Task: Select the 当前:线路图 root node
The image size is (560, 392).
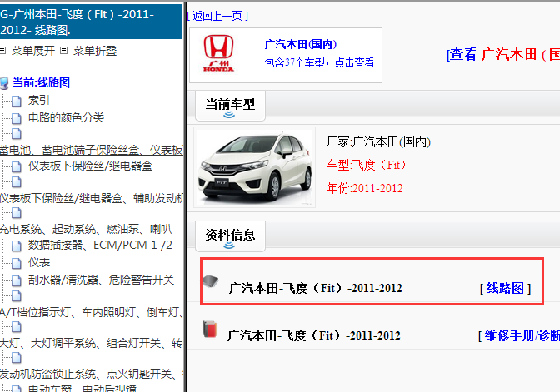Action: [41, 82]
